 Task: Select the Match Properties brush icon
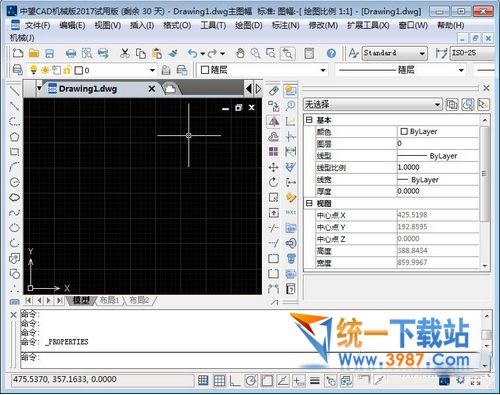coord(173,53)
